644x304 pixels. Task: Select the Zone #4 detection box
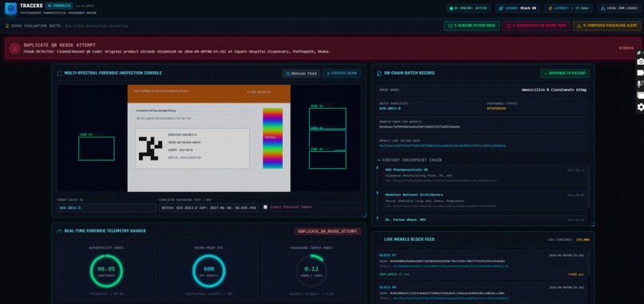click(97, 149)
